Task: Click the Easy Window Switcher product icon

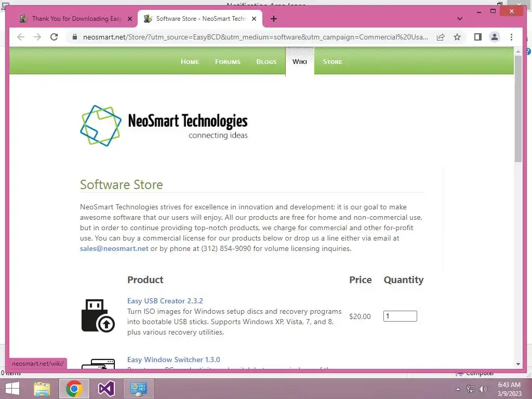Action: pyautogui.click(x=98, y=364)
